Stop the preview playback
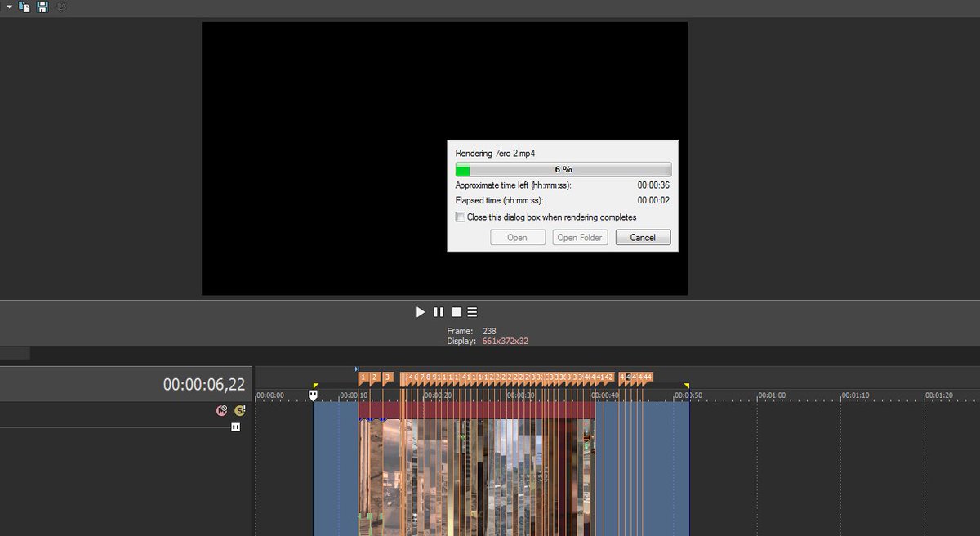The width and height of the screenshot is (980, 536). (x=457, y=312)
